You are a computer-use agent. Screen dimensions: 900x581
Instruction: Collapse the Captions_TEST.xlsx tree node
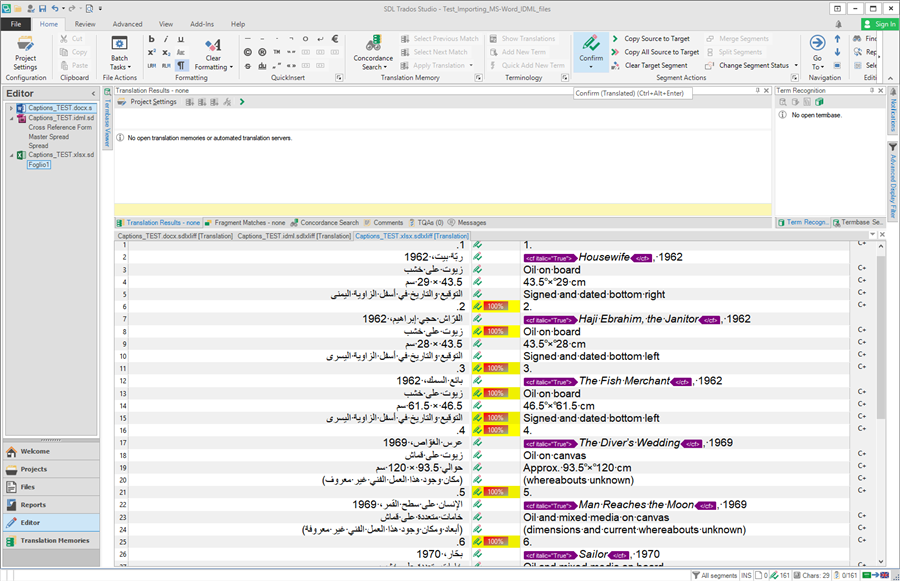pos(11,155)
